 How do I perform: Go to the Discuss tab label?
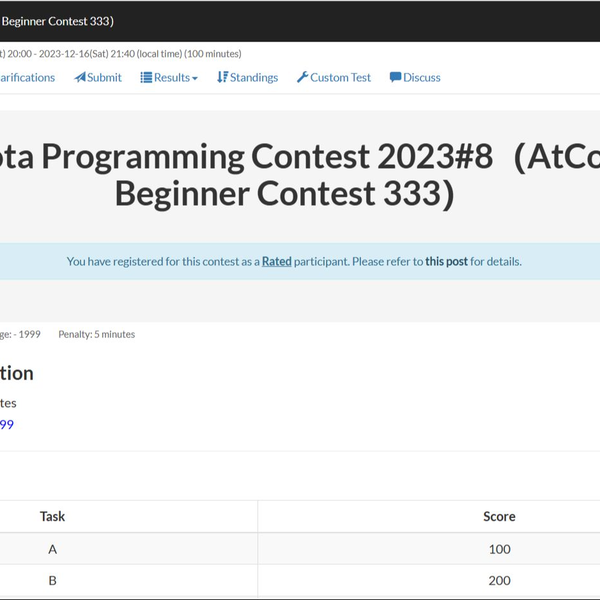422,78
